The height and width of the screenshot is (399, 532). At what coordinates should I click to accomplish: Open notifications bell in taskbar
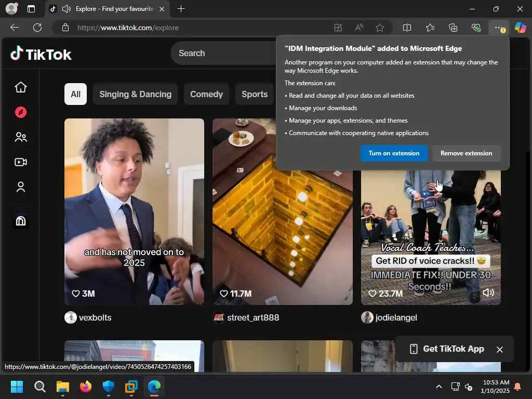tap(518, 387)
